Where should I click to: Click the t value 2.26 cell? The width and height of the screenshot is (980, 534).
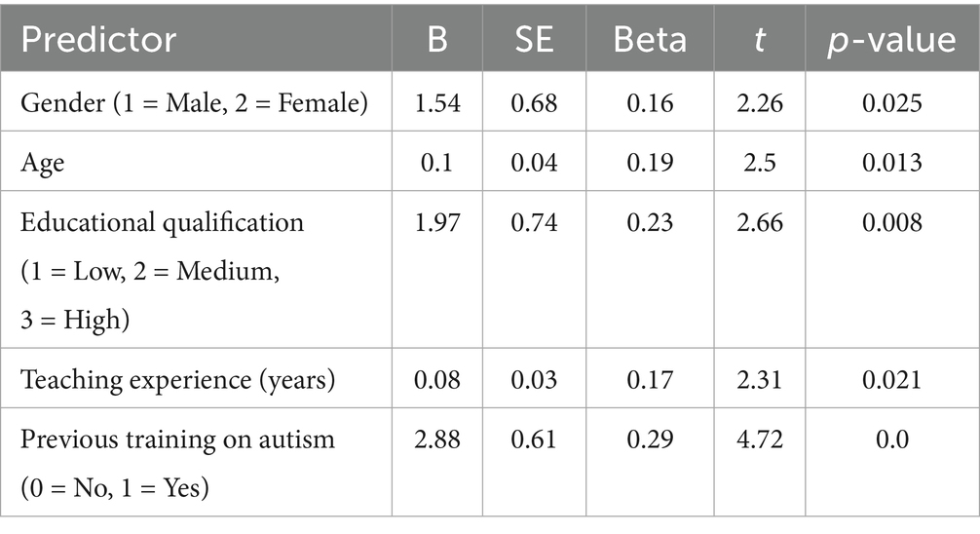click(760, 102)
